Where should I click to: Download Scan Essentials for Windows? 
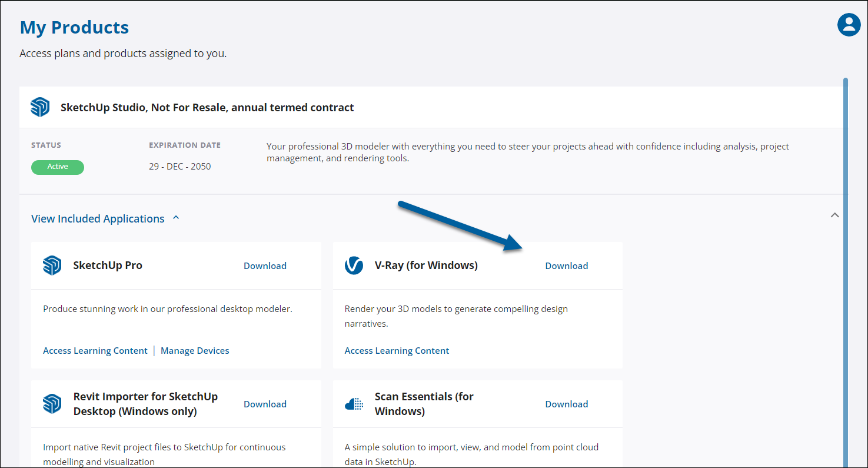point(566,404)
